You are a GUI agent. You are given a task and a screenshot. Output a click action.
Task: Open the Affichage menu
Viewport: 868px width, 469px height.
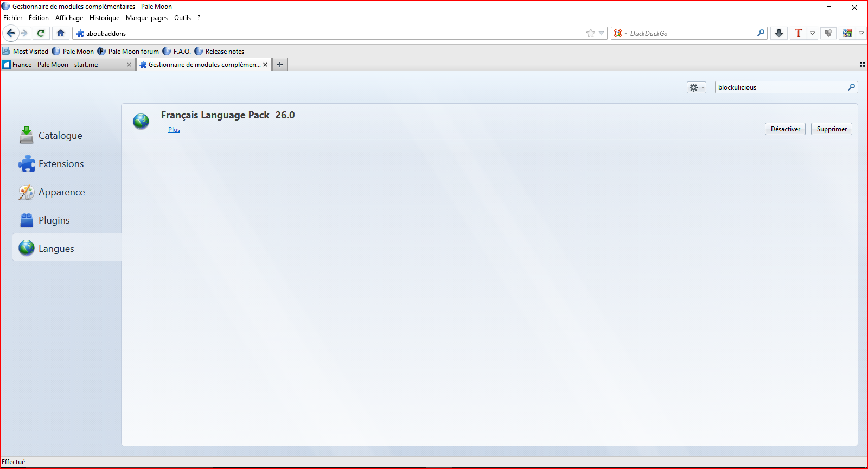(69, 18)
